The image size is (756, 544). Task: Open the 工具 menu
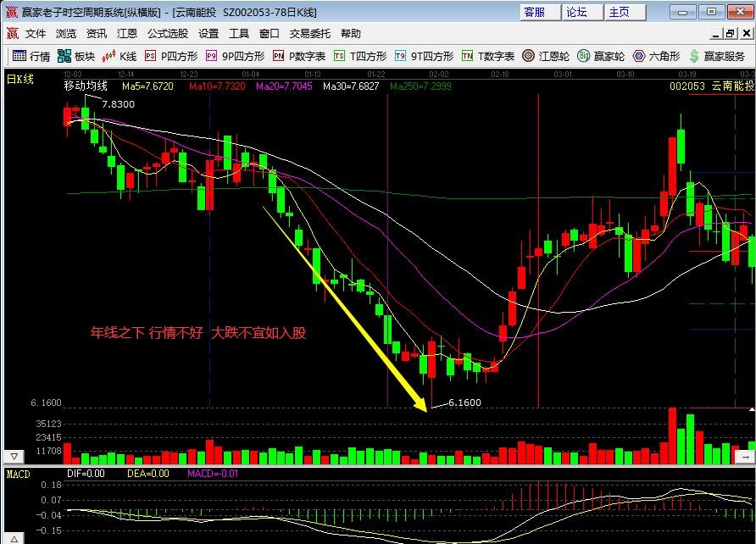239,34
